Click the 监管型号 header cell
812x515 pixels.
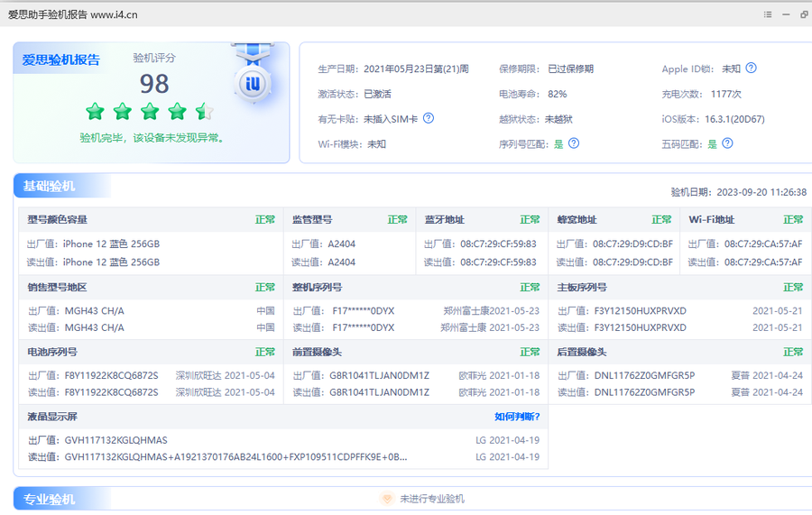point(349,219)
